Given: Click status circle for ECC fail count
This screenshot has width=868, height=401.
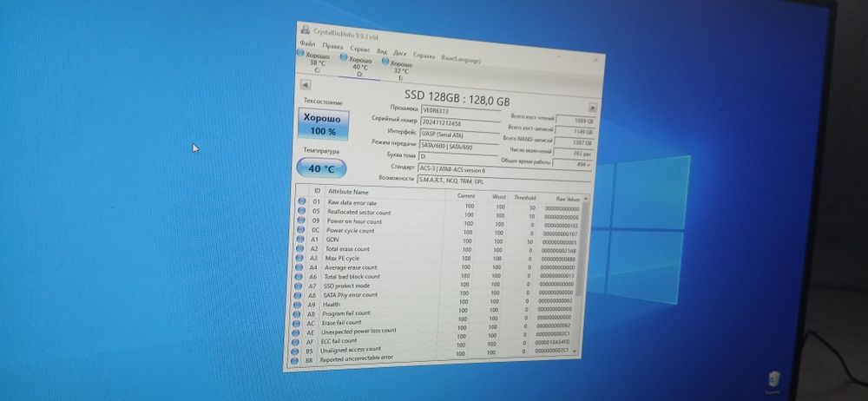Looking at the screenshot, I should [x=294, y=341].
